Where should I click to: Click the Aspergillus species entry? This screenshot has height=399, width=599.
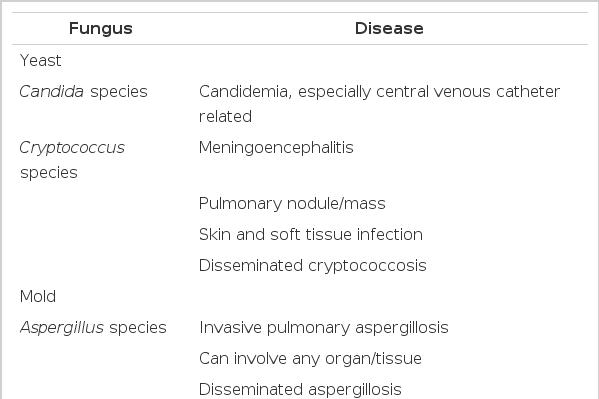click(93, 328)
